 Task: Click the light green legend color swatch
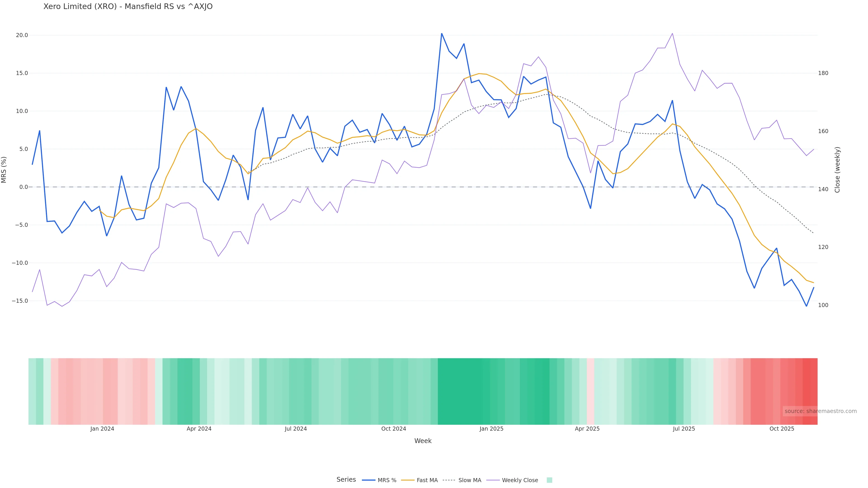click(549, 480)
